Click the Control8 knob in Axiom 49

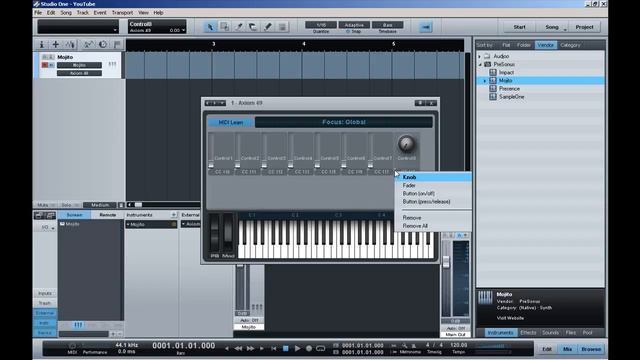tap(406, 144)
